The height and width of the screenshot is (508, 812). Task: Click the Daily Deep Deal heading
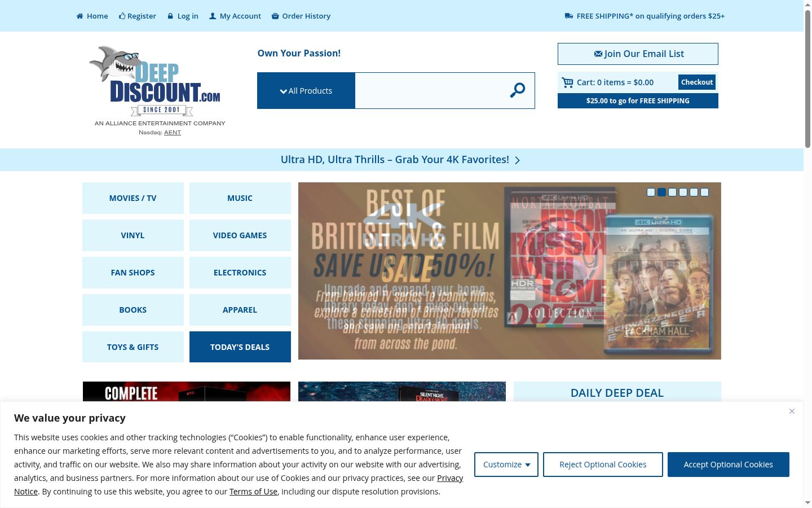click(x=617, y=393)
